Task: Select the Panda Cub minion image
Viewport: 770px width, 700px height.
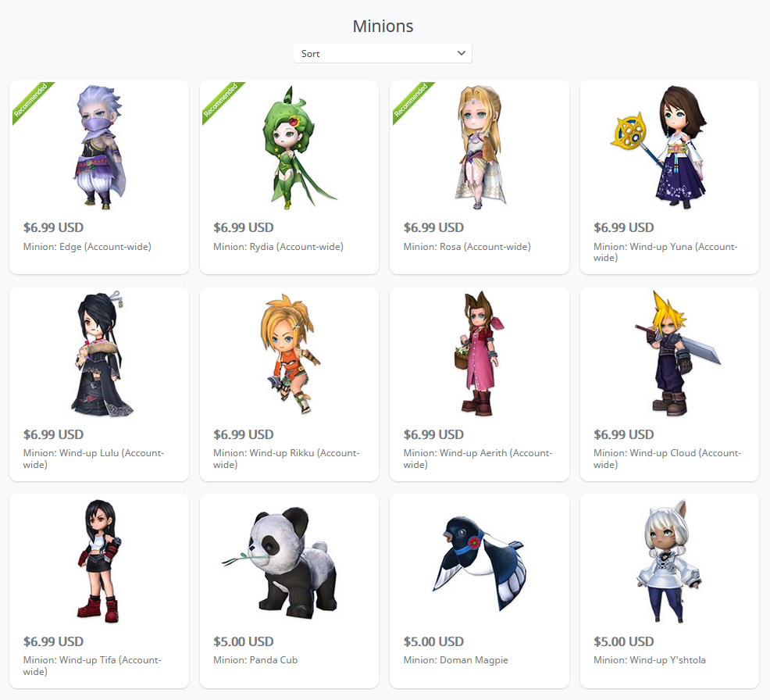Action: tap(280, 562)
